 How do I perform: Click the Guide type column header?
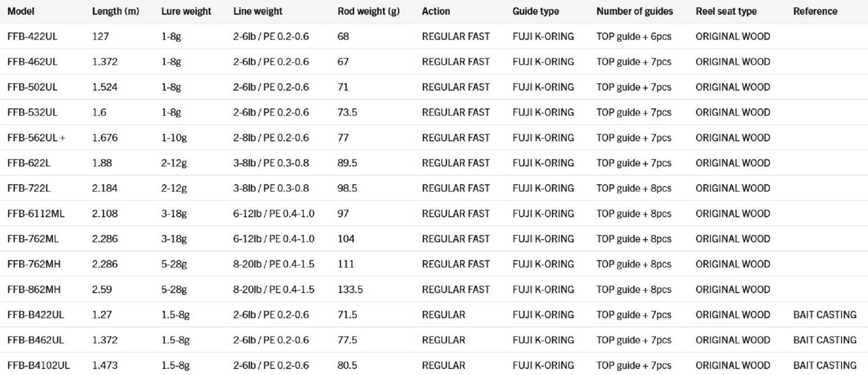[x=536, y=11]
